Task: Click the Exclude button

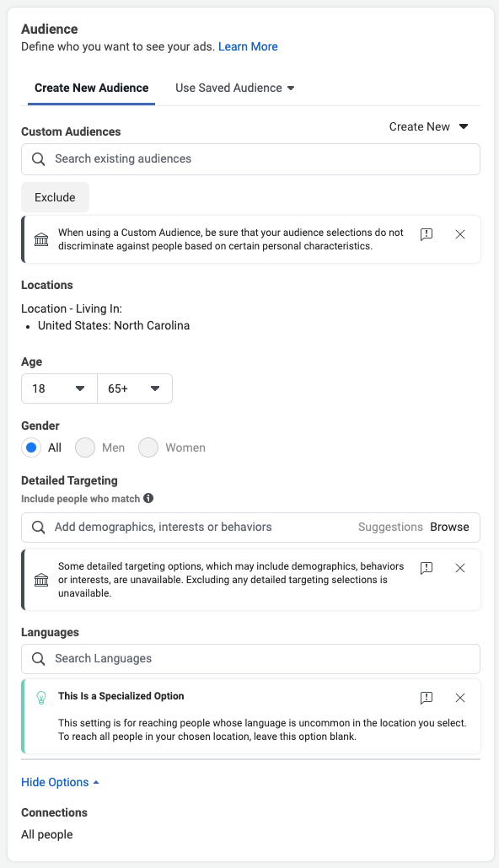Action: tap(55, 197)
